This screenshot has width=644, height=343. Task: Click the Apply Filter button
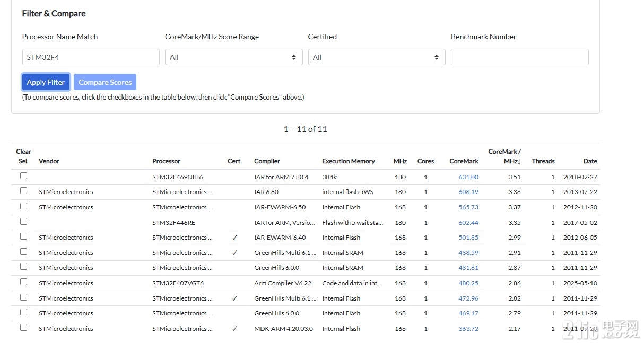(x=46, y=82)
